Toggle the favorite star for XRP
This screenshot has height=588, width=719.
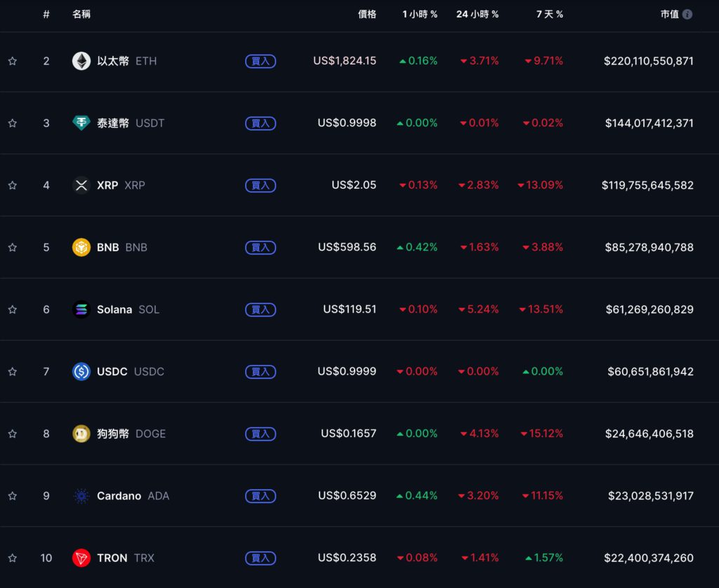(12, 185)
